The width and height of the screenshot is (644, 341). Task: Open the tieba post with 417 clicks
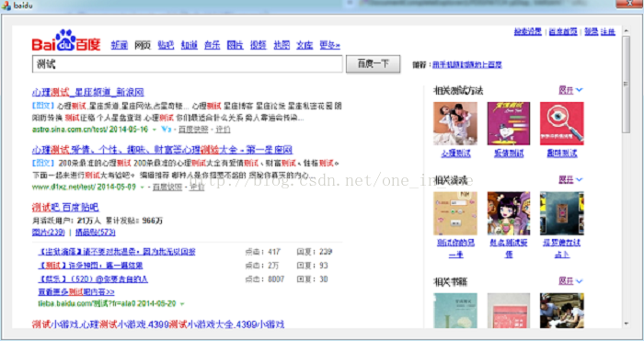(x=117, y=252)
